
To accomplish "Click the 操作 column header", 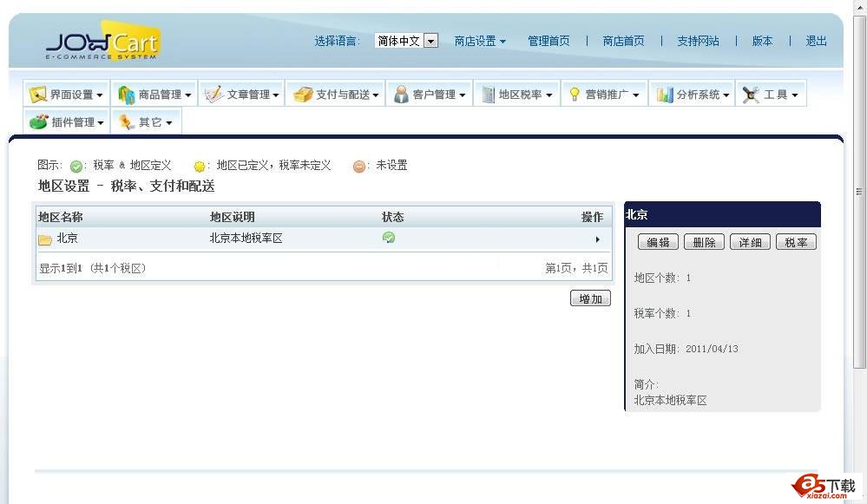I will point(592,217).
